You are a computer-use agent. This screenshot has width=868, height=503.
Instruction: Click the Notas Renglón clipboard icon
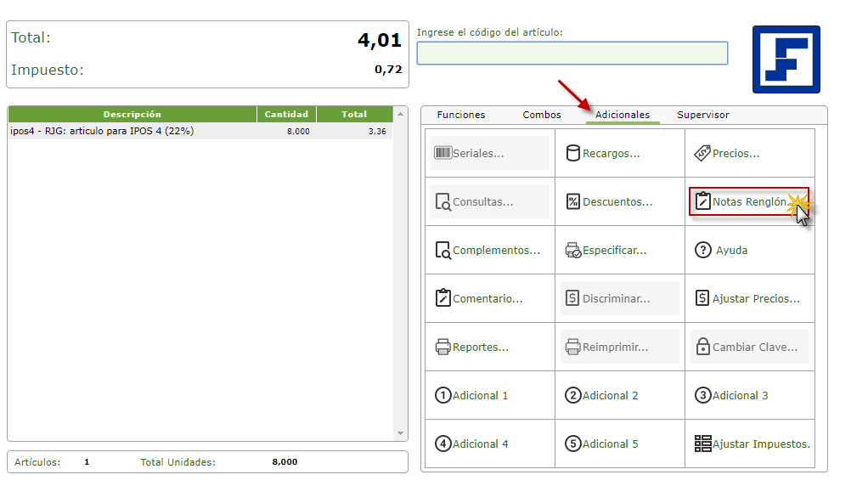[x=703, y=201]
